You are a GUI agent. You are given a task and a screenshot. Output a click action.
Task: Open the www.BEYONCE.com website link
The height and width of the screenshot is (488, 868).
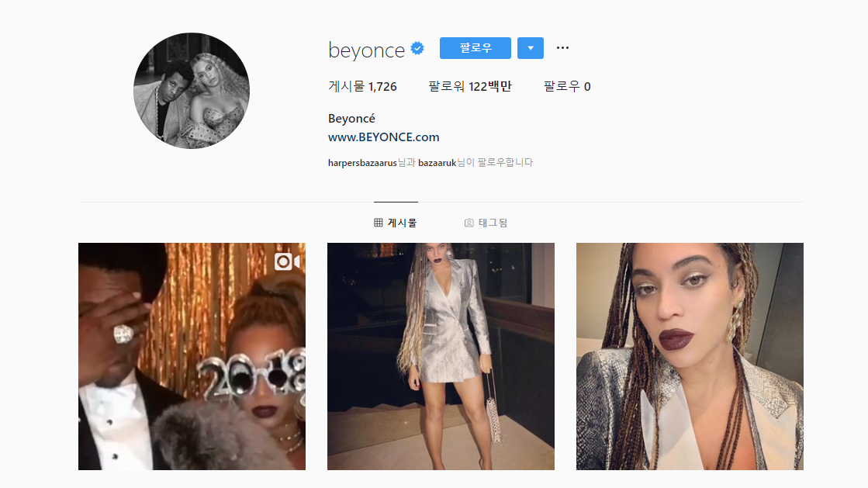pyautogui.click(x=384, y=137)
